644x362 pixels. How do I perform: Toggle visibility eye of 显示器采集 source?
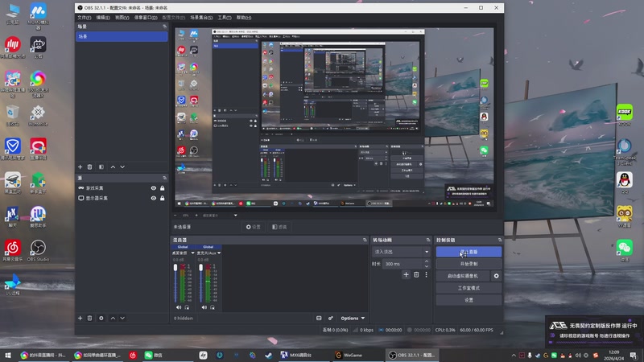pos(153,198)
